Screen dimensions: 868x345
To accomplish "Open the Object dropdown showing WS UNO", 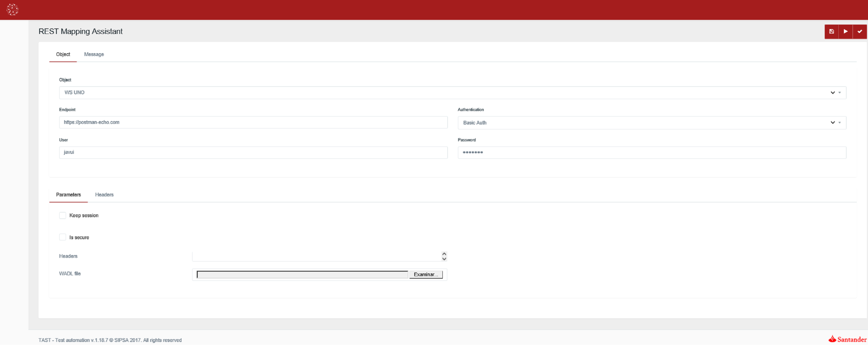I will [x=452, y=92].
